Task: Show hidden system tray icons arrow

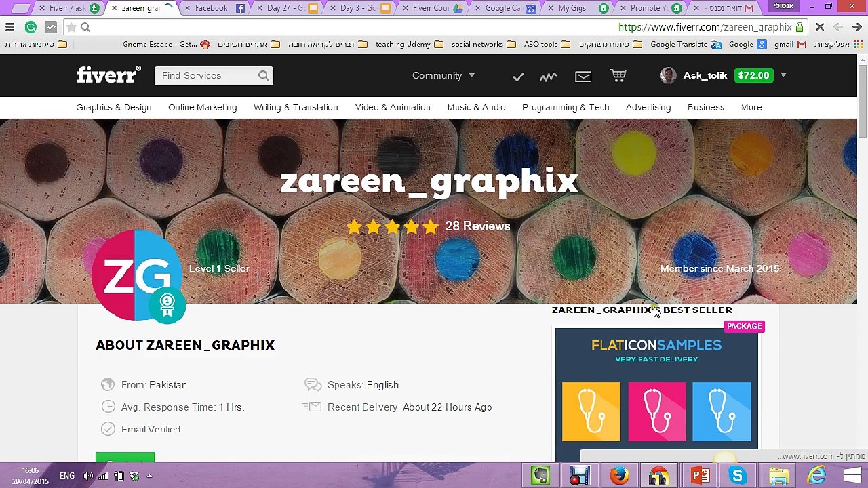Action: [149, 476]
